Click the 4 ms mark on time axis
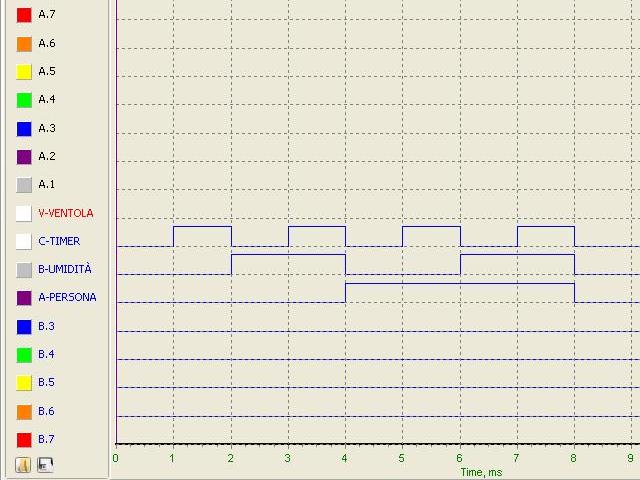The image size is (640, 480). point(345,458)
